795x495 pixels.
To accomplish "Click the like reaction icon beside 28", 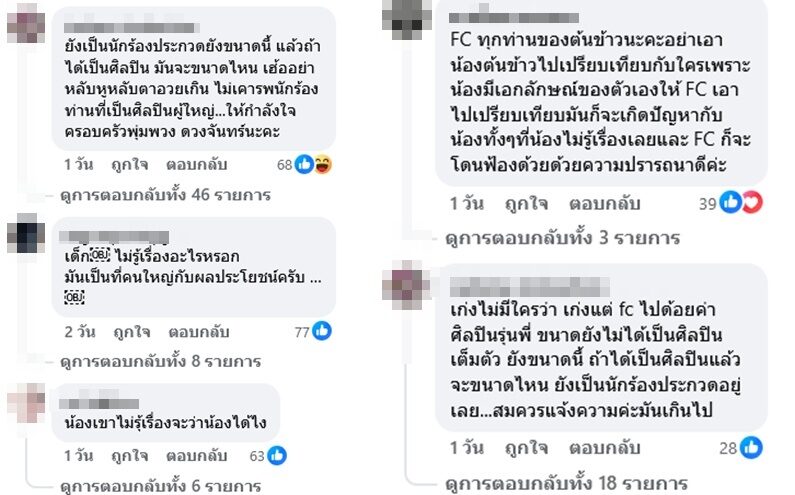I will point(751,448).
